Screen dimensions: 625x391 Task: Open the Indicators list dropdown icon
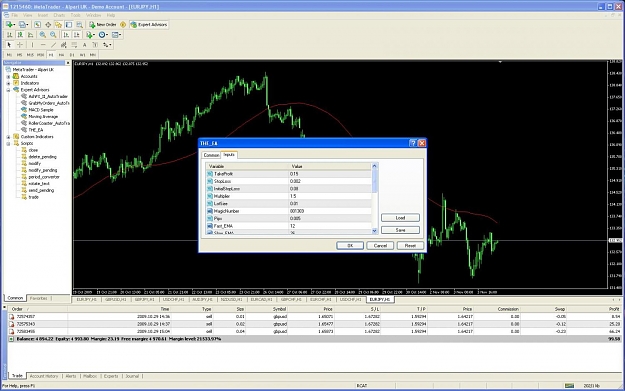[91, 35]
